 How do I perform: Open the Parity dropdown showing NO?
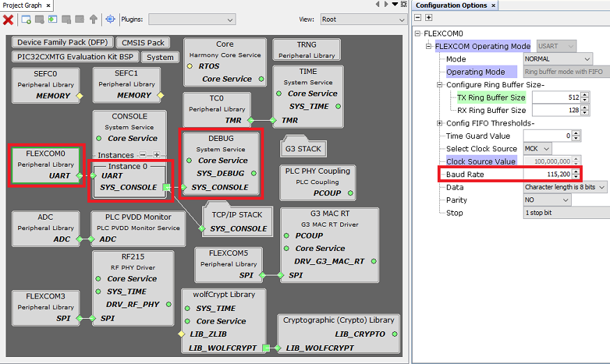click(x=546, y=200)
